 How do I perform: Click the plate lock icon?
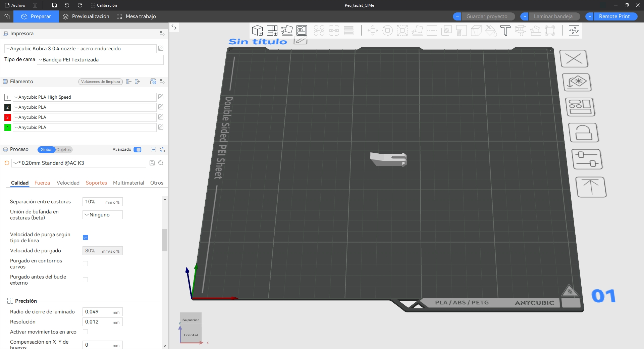point(584,133)
